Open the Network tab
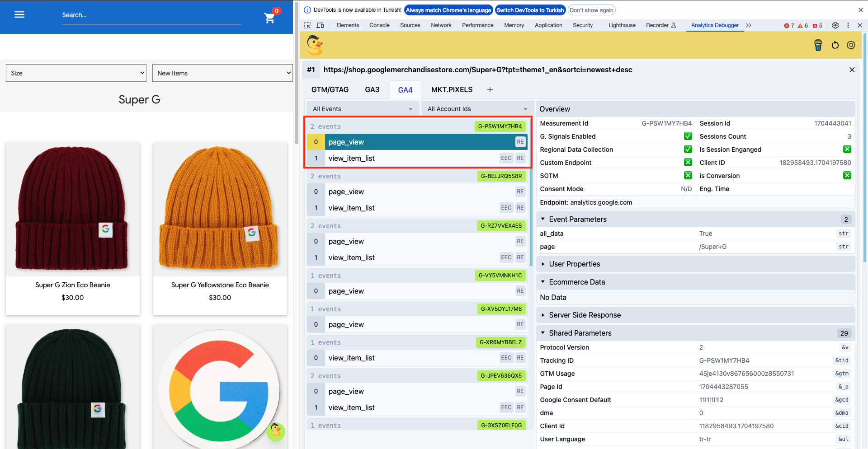Screen dimensions: 868x449 pos(441,25)
